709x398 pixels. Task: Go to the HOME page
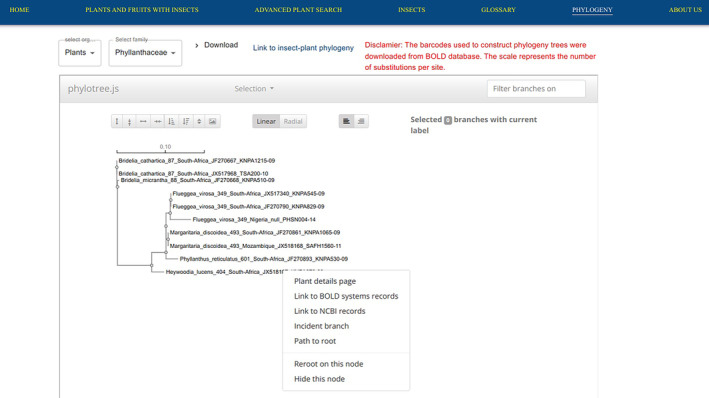(x=19, y=9)
